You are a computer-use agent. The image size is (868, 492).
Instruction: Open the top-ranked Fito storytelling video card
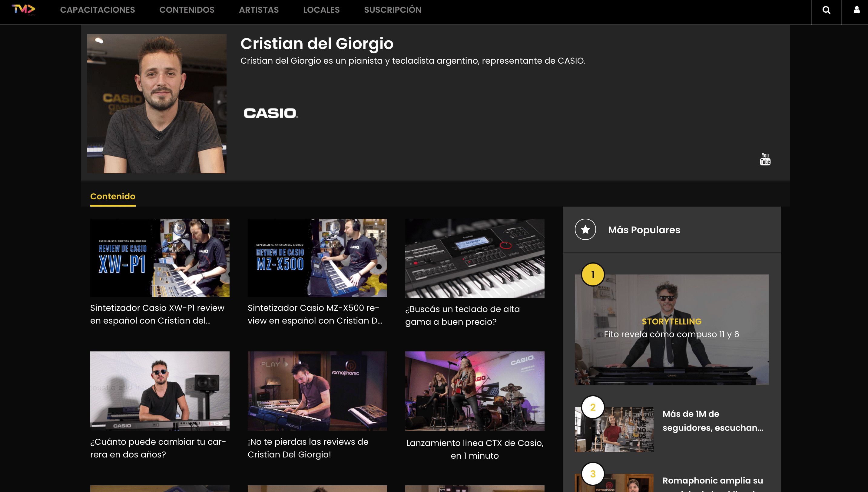coord(671,330)
